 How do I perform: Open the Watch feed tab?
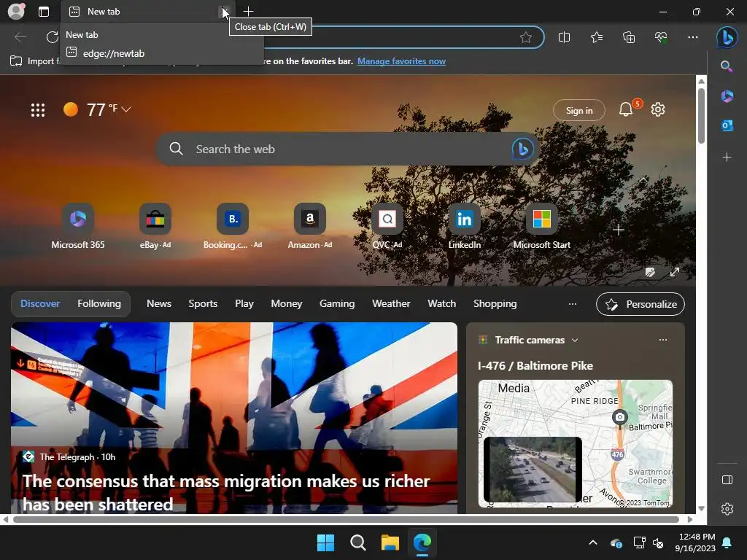tap(441, 304)
